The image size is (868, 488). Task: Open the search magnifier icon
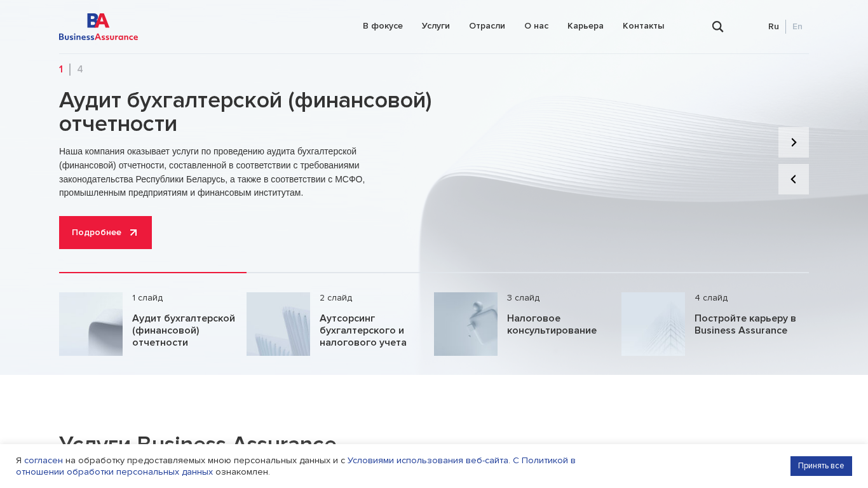717,27
